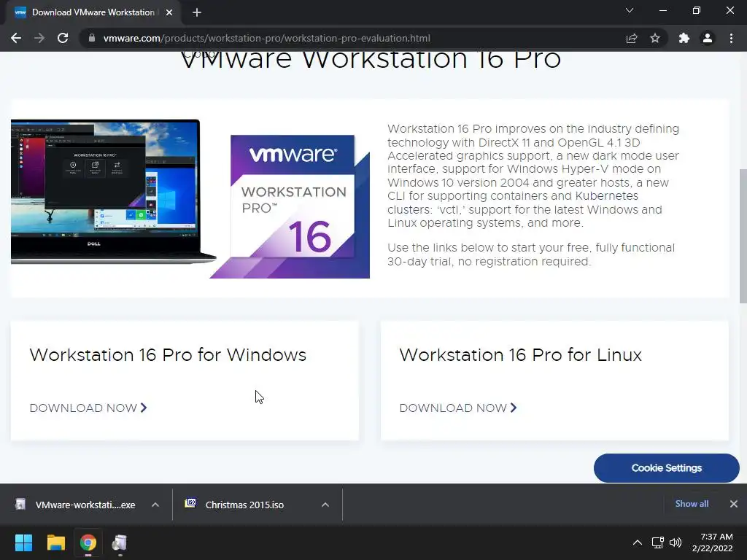The image size is (747, 560).
Task: Open a new browser tab
Action: coord(197,12)
